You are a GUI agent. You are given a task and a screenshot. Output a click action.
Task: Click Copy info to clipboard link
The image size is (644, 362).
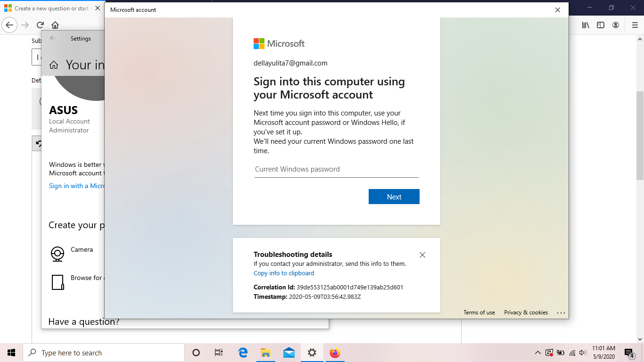284,273
